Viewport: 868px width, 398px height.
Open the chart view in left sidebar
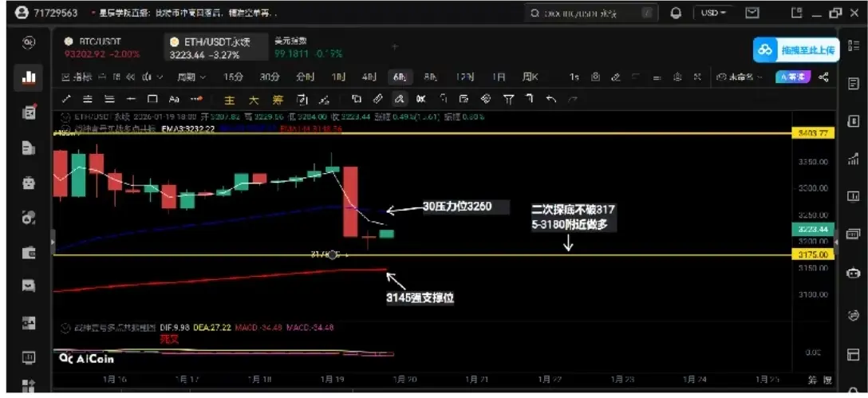point(28,77)
